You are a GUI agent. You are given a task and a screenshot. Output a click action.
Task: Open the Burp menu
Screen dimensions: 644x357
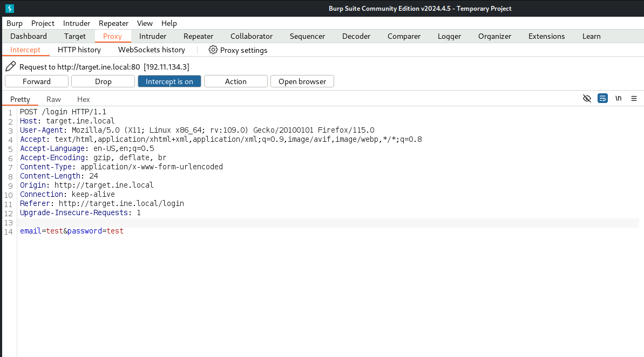coord(15,23)
